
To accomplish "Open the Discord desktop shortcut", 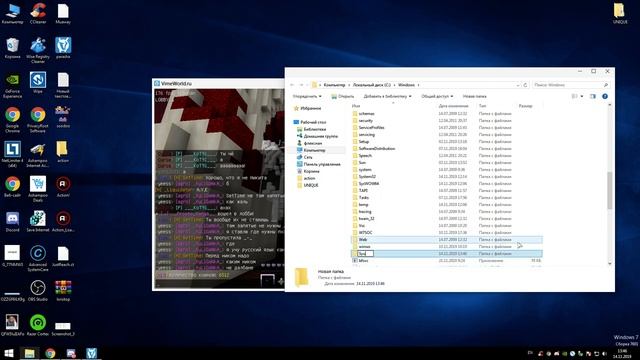I will 12,222.
